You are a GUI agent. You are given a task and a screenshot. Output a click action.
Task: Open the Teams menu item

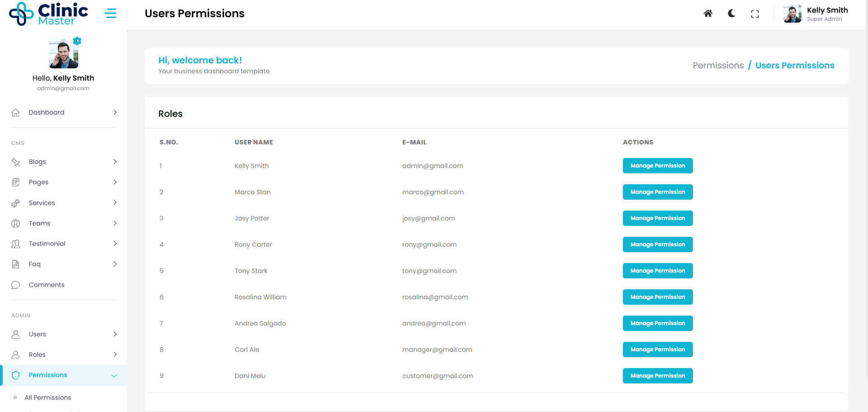pos(40,223)
